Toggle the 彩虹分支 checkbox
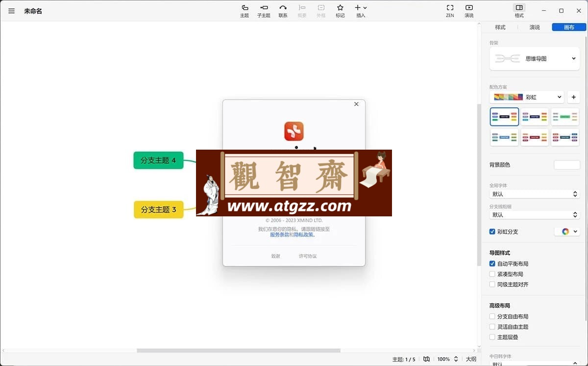The height and width of the screenshot is (366, 588). tap(492, 232)
